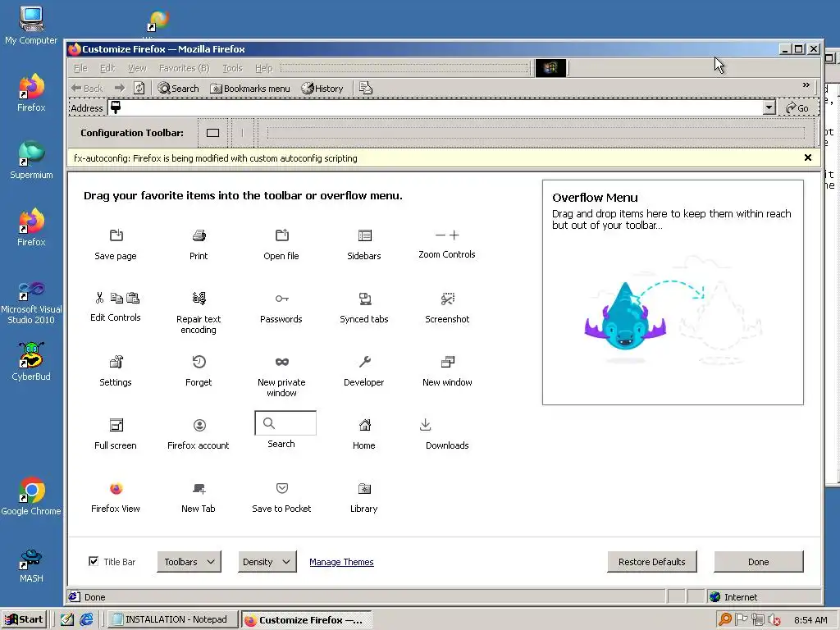Select the Screenshot icon
The height and width of the screenshot is (630, 840).
tap(448, 299)
